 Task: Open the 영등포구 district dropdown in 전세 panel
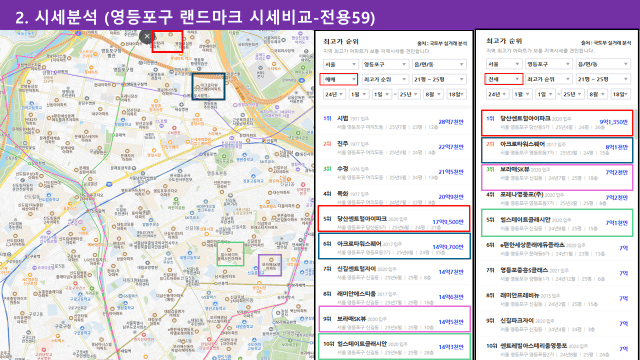coord(548,64)
